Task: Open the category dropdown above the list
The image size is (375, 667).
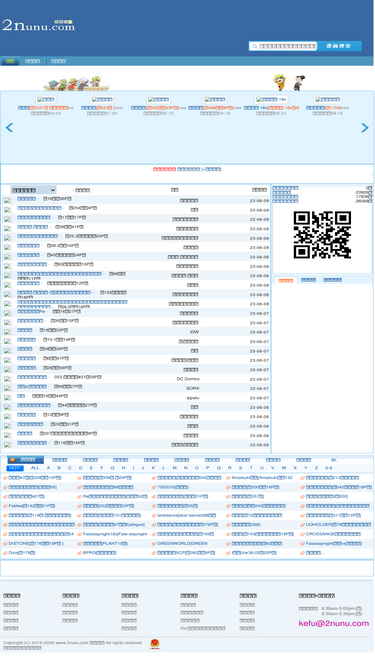Action: tap(34, 190)
